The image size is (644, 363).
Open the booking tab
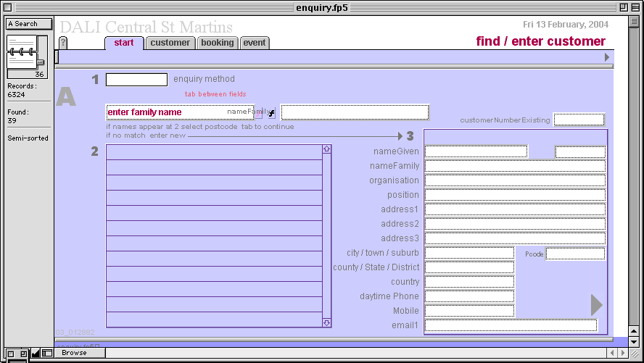click(x=217, y=43)
